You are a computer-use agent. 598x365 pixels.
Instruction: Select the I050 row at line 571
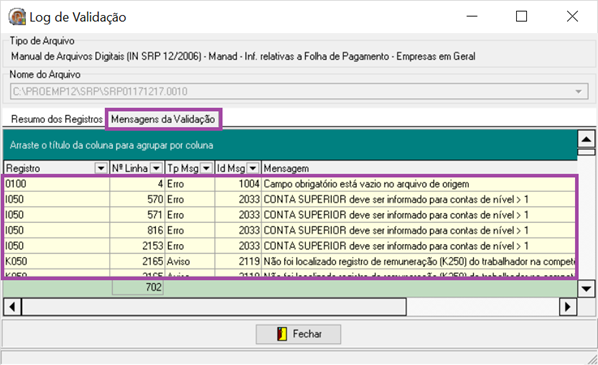pos(290,215)
